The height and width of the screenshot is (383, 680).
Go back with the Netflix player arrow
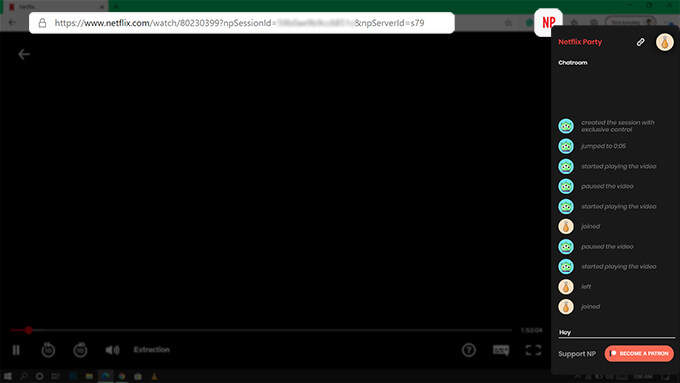coord(24,54)
